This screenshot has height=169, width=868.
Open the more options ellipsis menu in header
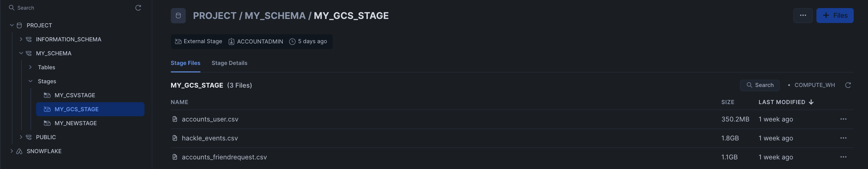[x=803, y=16]
